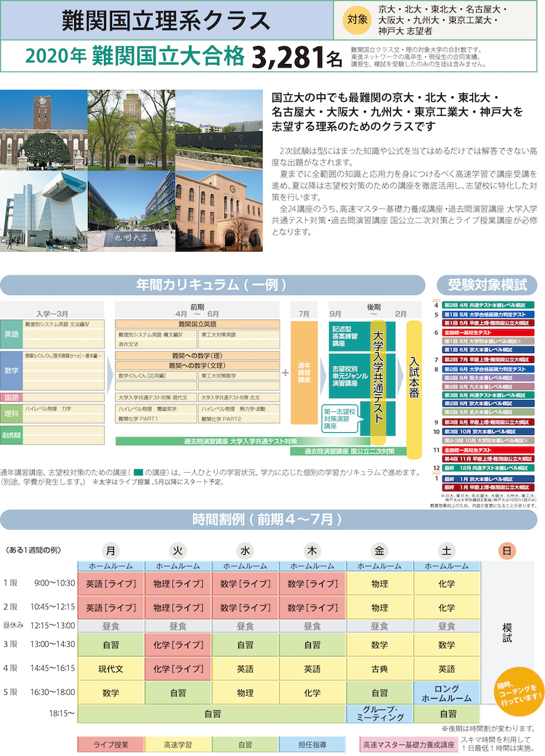Click the 3,281名 pass count figure
545x756 pixels.
296,57
